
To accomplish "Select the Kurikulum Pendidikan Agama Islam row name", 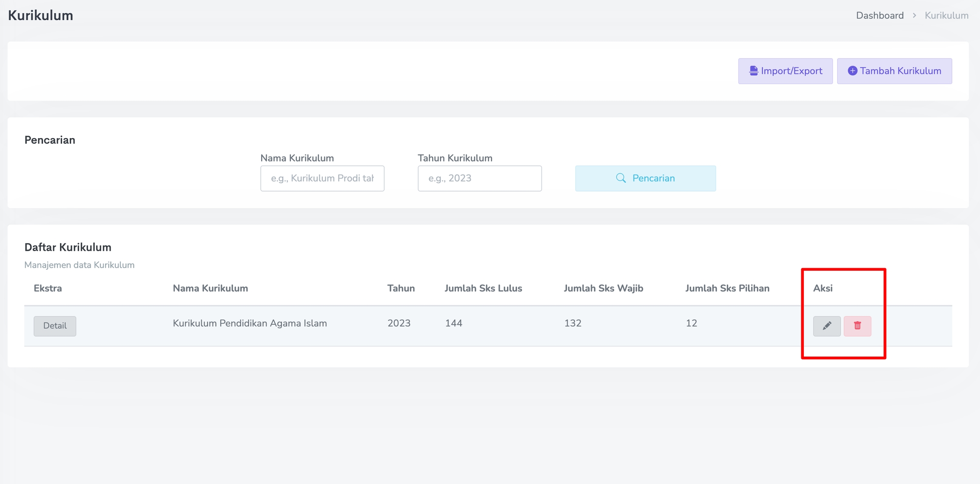I will (250, 323).
